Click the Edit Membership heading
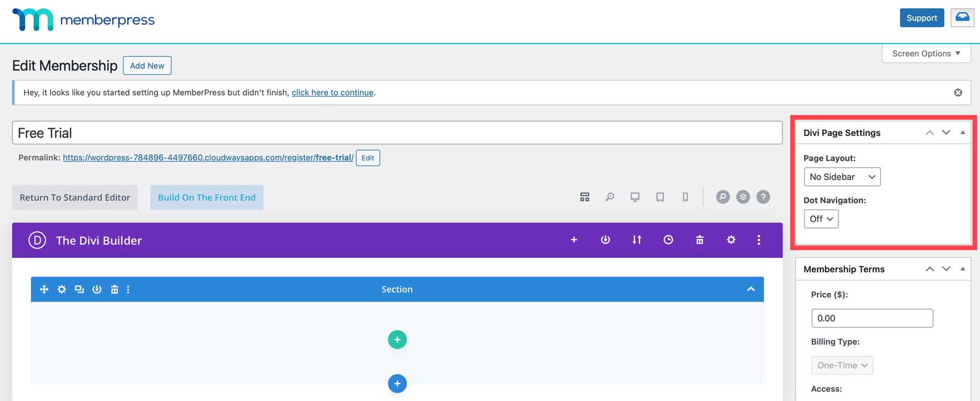 65,65
